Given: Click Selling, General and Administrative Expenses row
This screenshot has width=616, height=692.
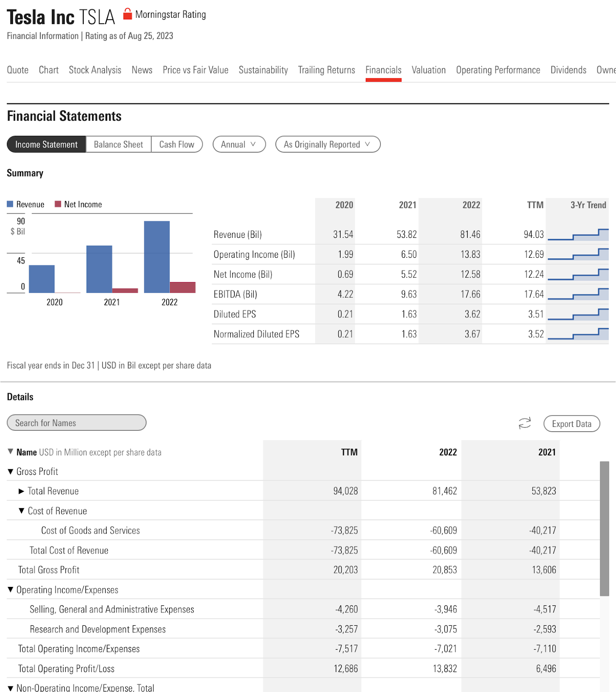Looking at the screenshot, I should (303, 609).
